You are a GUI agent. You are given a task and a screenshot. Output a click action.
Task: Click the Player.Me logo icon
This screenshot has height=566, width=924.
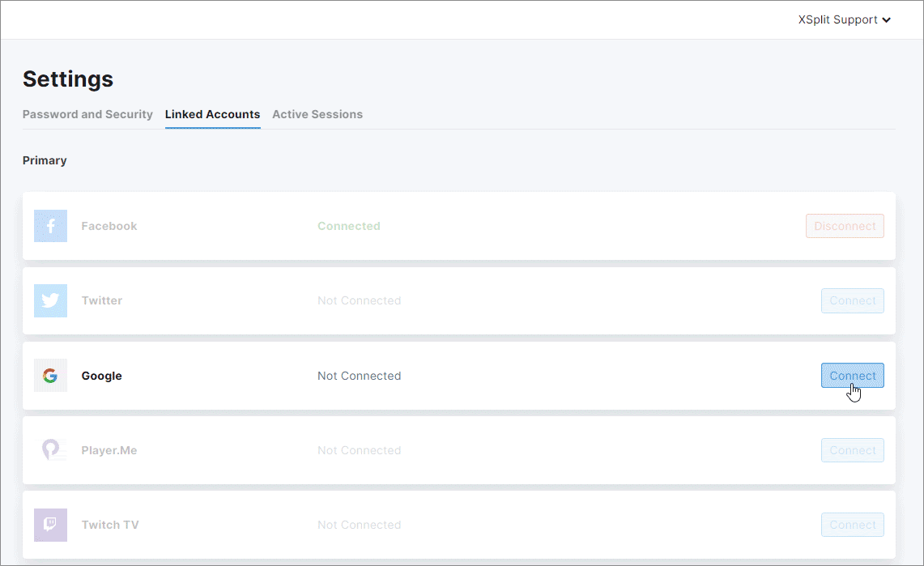(x=50, y=450)
